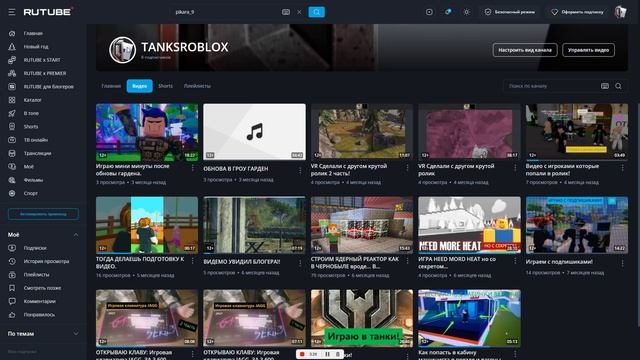Open the notifications icon in the header
The width and height of the screenshot is (640, 360).
[448, 12]
